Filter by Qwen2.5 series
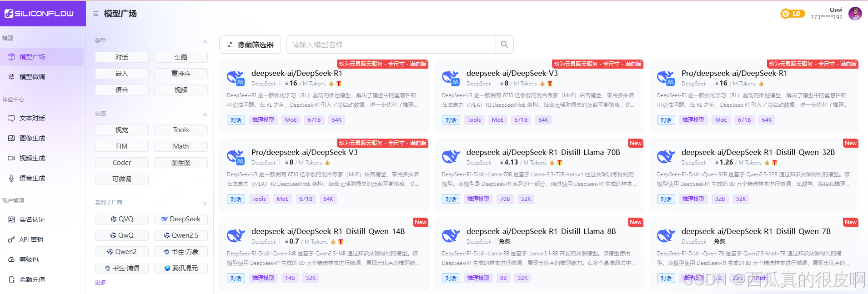 click(x=181, y=235)
